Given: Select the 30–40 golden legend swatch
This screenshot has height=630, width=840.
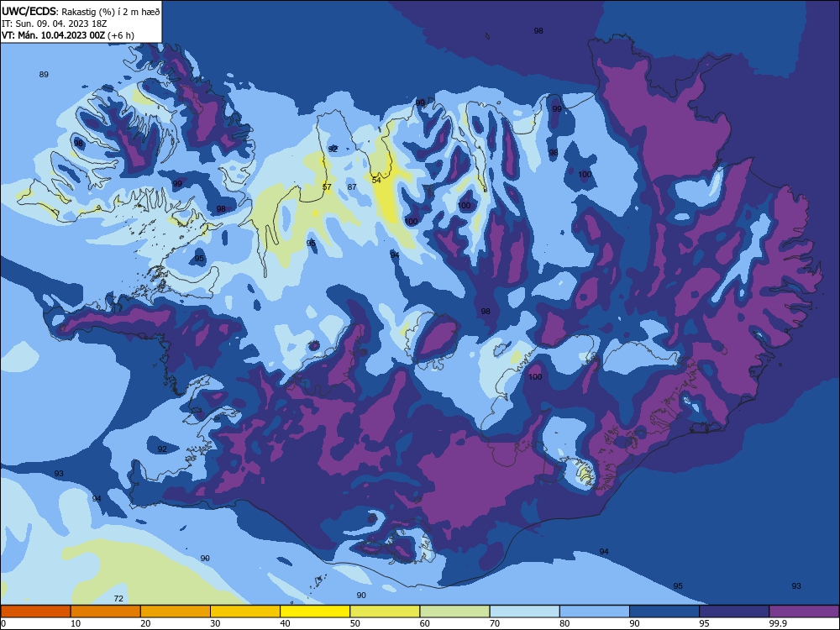Looking at the screenshot, I should point(245,612).
